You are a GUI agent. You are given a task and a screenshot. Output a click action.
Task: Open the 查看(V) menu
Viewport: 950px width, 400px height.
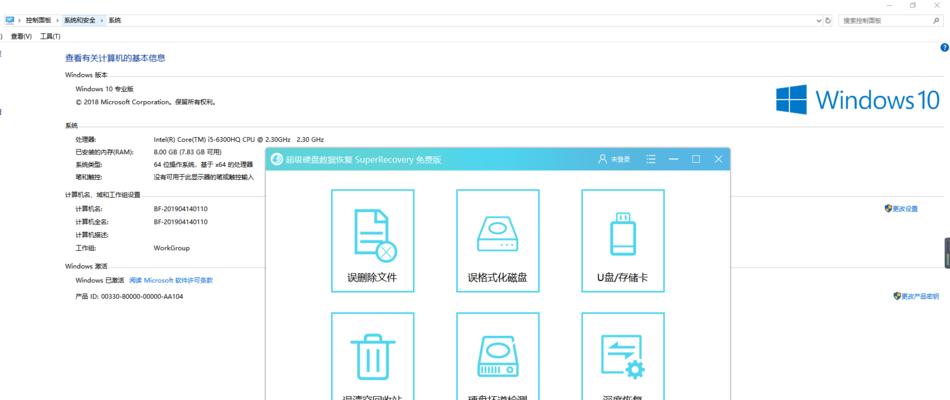21,36
